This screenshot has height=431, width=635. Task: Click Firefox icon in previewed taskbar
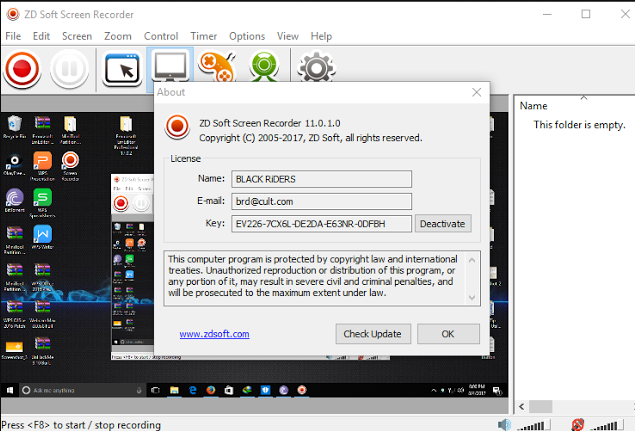211,390
